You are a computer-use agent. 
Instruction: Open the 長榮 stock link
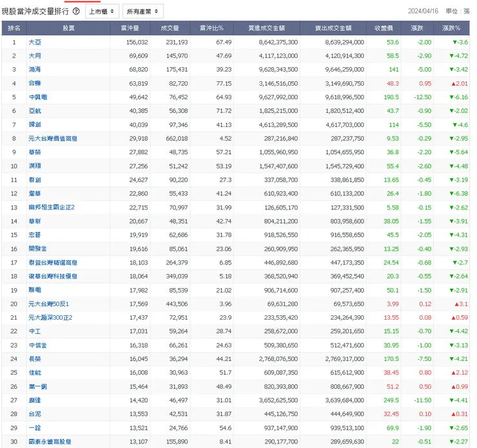click(x=35, y=359)
